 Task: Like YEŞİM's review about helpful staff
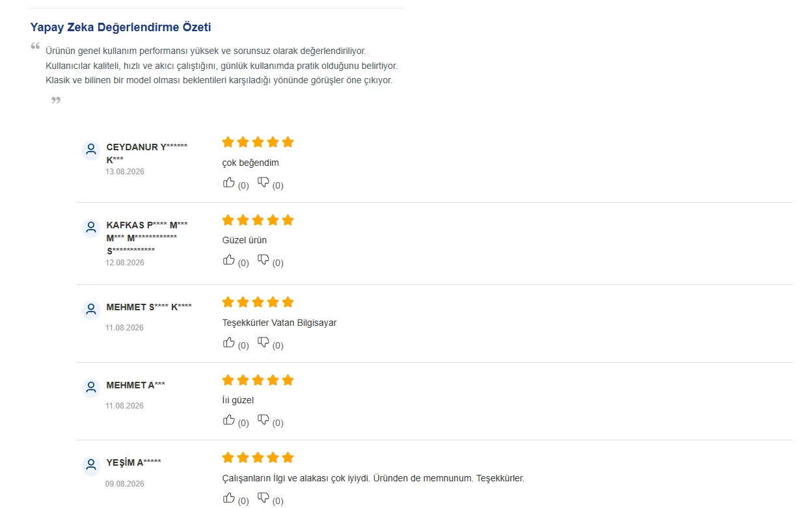(x=229, y=498)
